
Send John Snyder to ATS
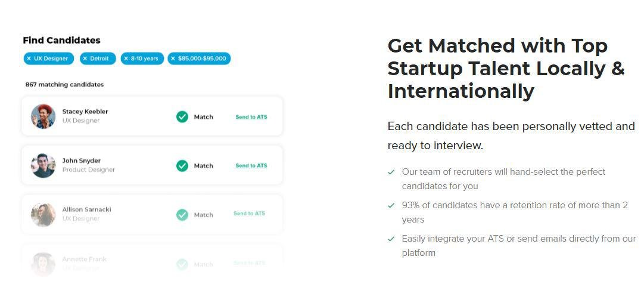coord(251,166)
